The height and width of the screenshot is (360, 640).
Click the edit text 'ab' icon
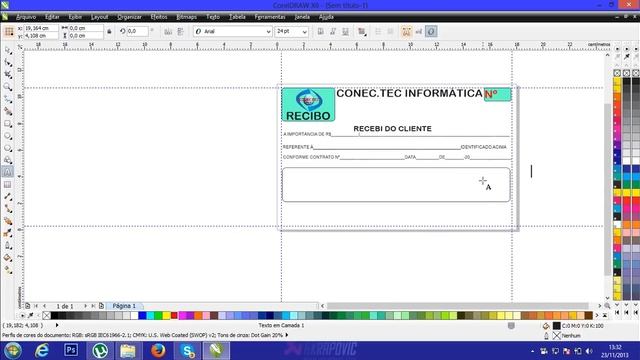(419, 31)
